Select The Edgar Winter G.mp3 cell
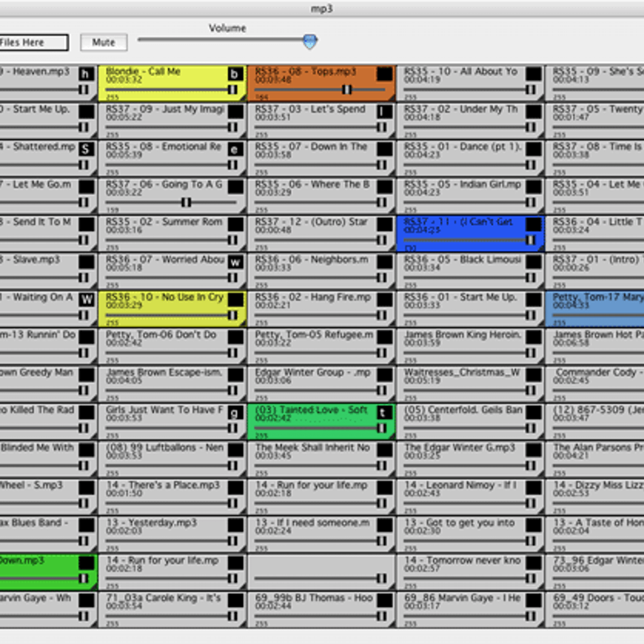This screenshot has width=644, height=644. click(x=471, y=459)
